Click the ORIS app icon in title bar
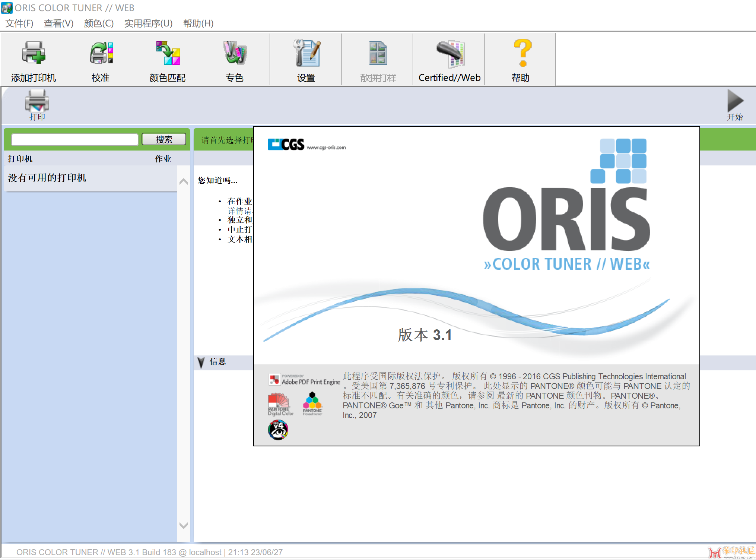Screen dimensions: 756x560 pos(7,8)
